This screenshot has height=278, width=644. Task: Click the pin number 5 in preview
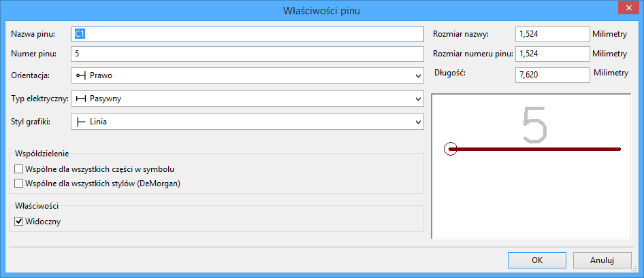coord(534,125)
